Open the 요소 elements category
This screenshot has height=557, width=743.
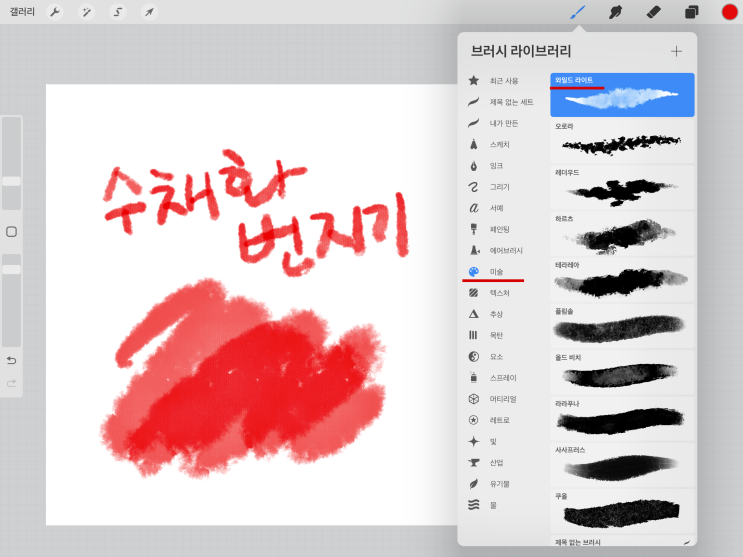tap(501, 356)
